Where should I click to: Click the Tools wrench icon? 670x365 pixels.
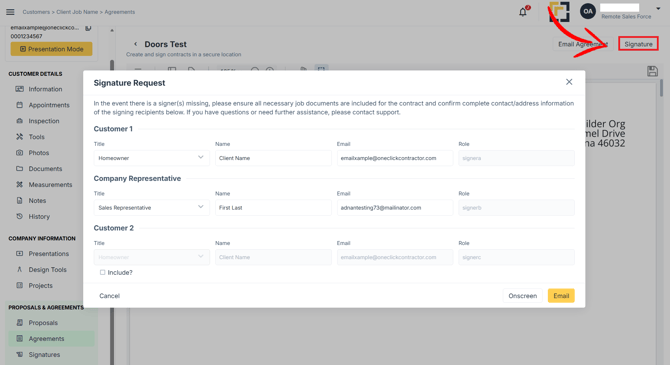pyautogui.click(x=20, y=137)
